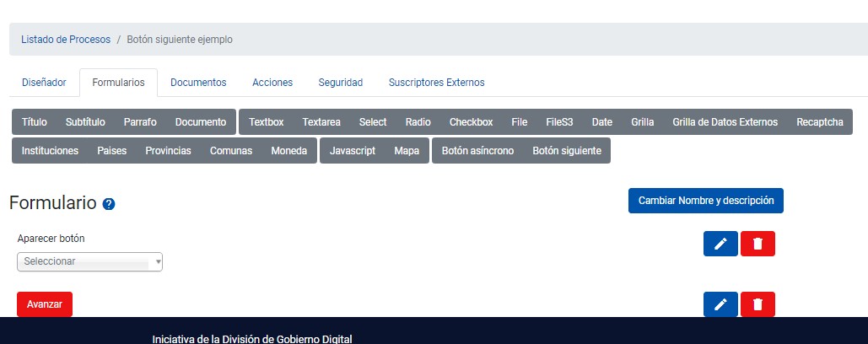Open the Seleccionar dropdown under Aparecer botón
The width and height of the screenshot is (868, 344).
point(89,261)
